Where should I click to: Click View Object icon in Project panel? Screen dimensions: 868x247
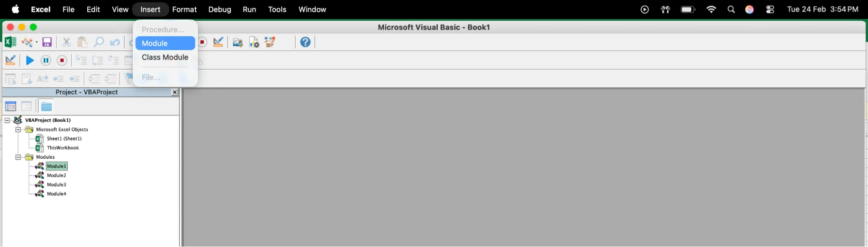coord(26,106)
